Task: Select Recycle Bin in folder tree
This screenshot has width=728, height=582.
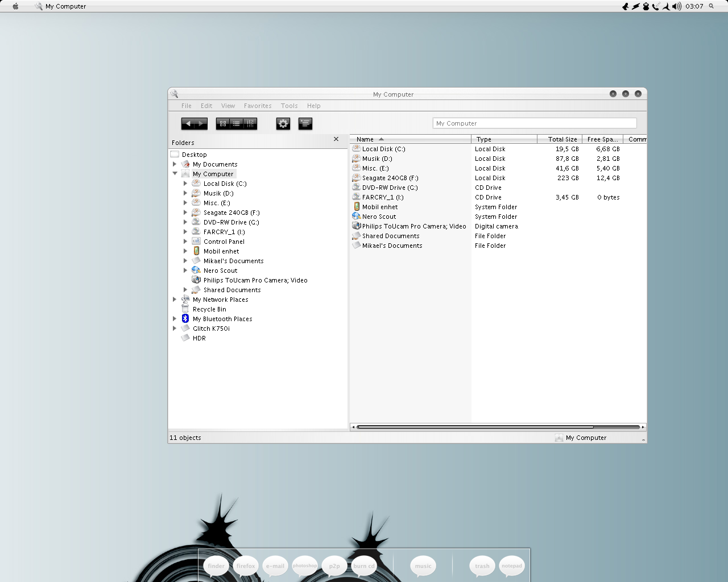Action: (209, 309)
